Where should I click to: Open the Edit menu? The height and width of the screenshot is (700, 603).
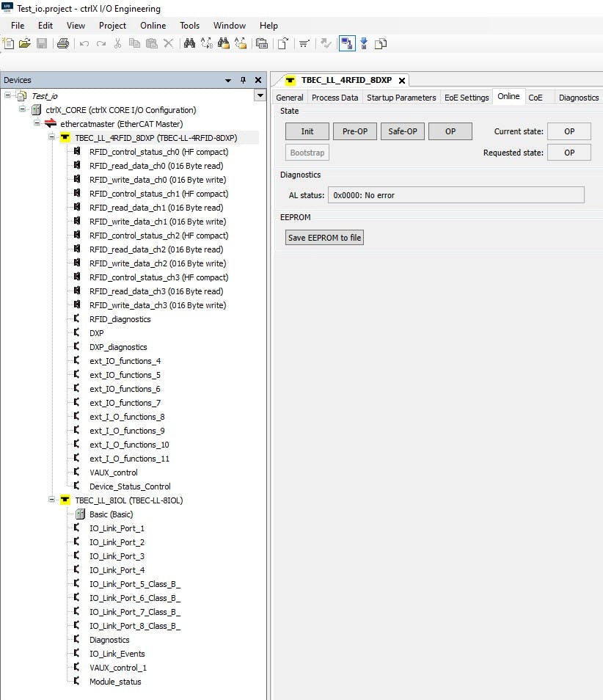coord(45,26)
